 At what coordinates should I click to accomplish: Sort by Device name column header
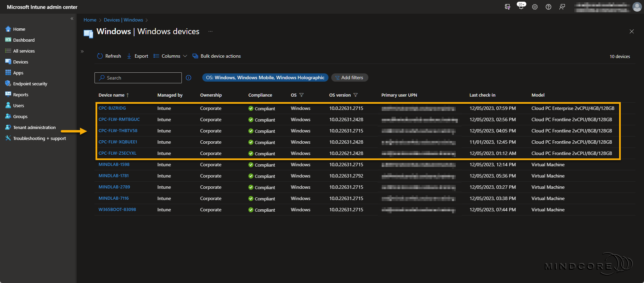click(x=112, y=95)
